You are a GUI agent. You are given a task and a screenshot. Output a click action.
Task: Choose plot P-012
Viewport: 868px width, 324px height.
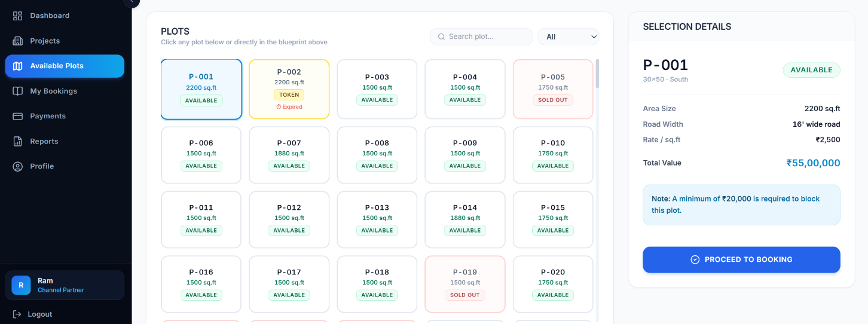[289, 219]
